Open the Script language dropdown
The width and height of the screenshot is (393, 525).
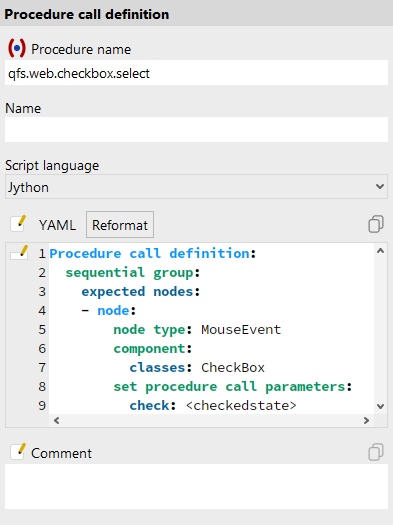196,187
